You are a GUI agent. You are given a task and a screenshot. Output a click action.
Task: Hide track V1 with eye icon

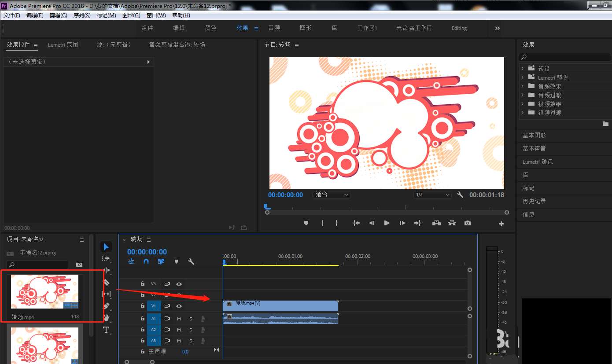click(179, 306)
